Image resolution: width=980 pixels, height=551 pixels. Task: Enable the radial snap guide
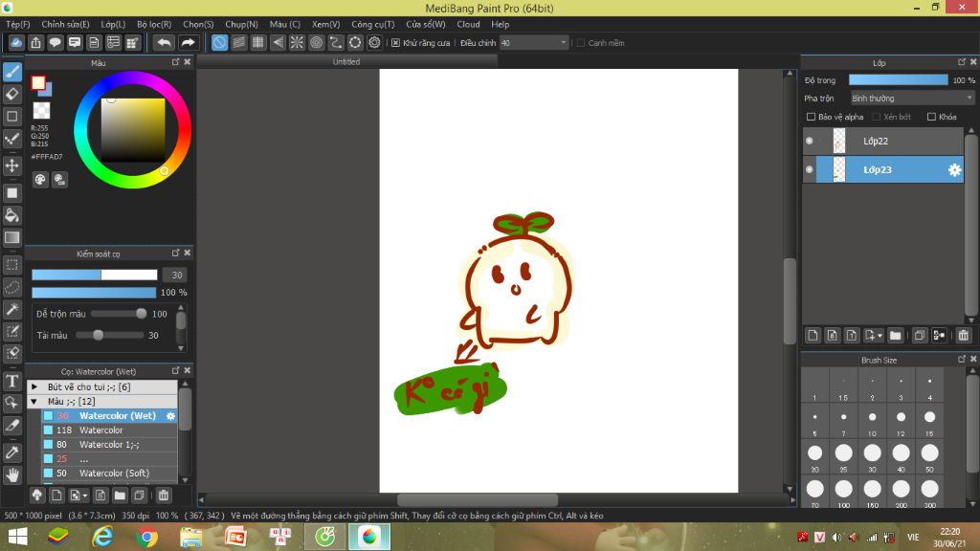(297, 42)
